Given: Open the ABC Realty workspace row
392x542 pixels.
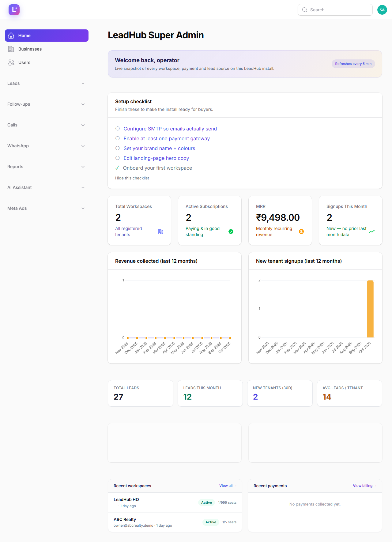Looking at the screenshot, I should pos(175,522).
